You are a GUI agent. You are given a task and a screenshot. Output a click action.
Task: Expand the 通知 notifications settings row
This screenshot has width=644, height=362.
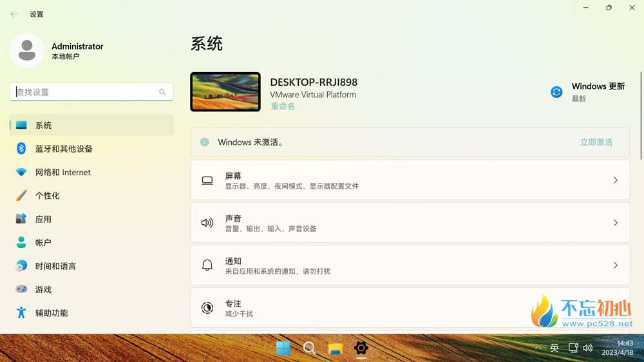point(410,265)
